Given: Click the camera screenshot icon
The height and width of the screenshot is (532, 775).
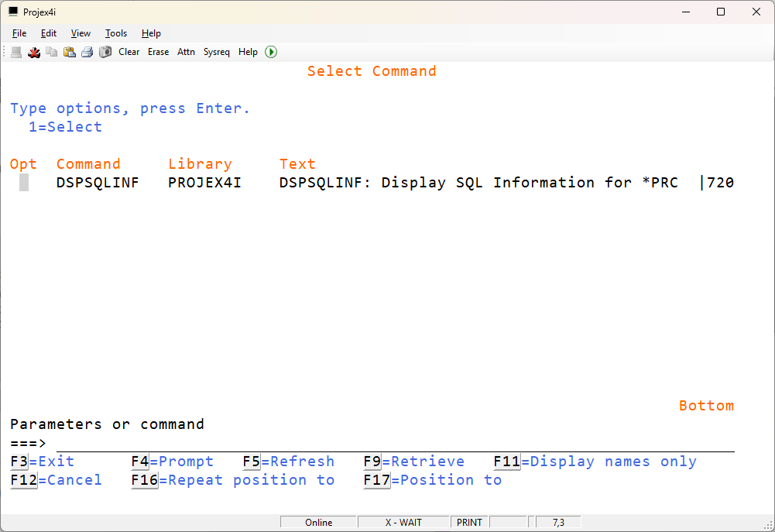Looking at the screenshot, I should (105, 52).
